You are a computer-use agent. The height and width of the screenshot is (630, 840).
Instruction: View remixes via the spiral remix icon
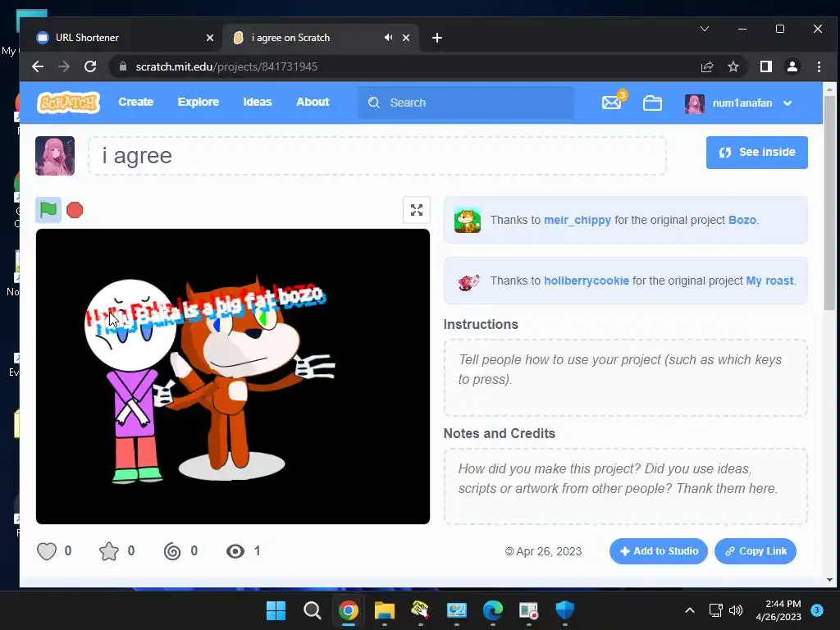[x=172, y=551]
